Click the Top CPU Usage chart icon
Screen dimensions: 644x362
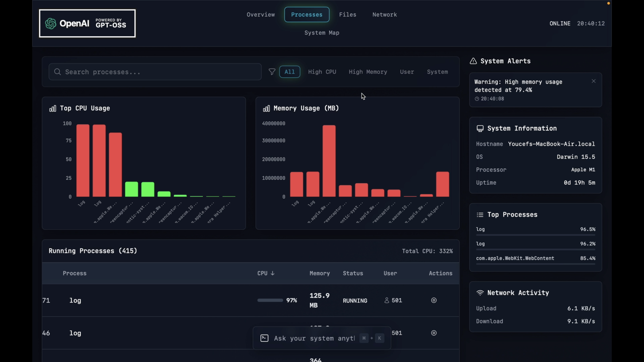(x=52, y=108)
